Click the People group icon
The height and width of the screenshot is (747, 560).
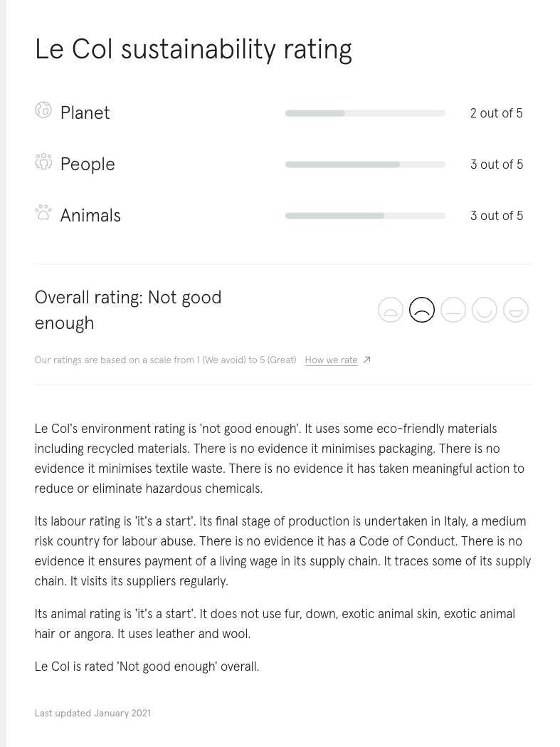(43, 162)
